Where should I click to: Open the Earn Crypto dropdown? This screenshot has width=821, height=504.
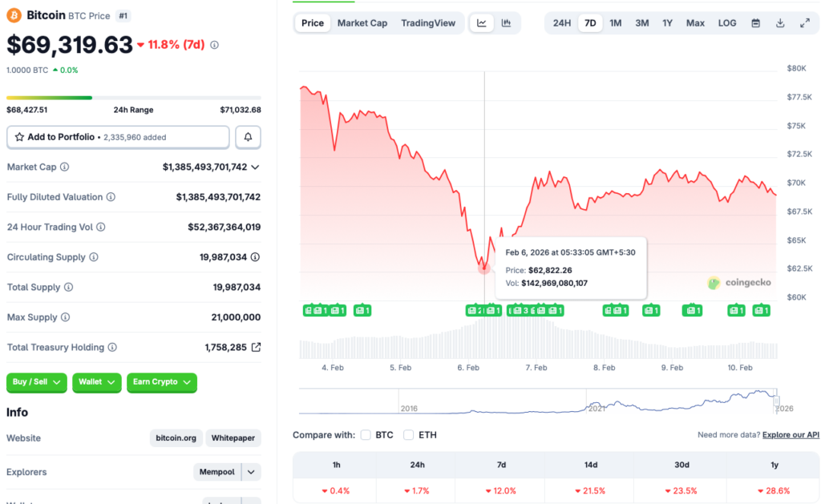click(161, 382)
